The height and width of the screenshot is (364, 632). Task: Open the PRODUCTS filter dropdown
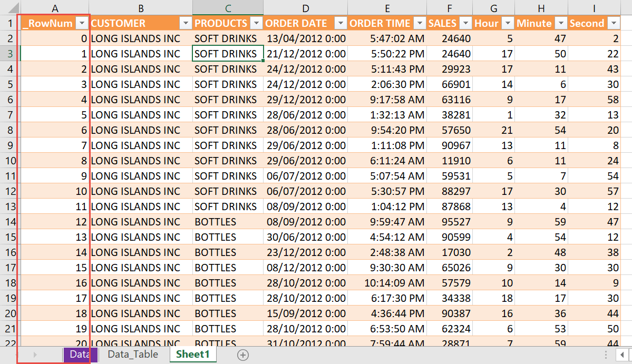click(x=256, y=23)
